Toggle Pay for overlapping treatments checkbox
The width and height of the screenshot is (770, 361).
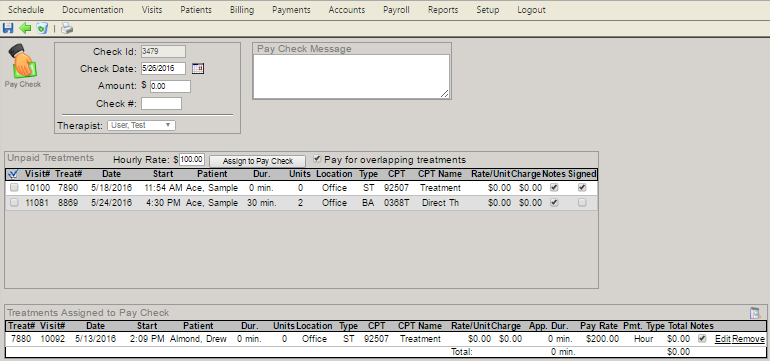pyautogui.click(x=317, y=159)
